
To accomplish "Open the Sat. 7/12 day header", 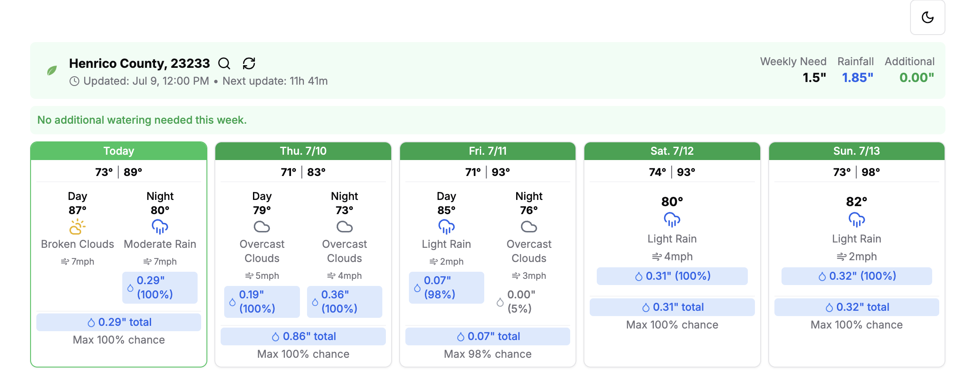I will 672,151.
